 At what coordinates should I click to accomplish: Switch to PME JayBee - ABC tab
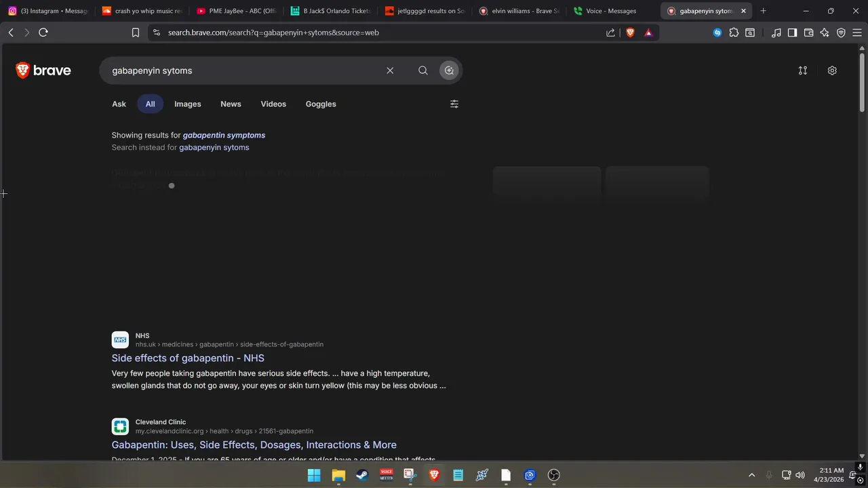(236, 11)
